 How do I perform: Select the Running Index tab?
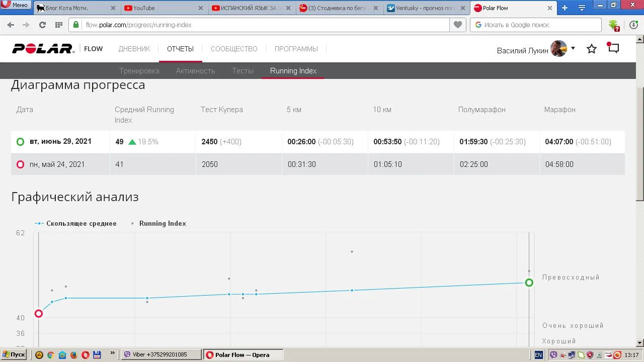click(293, 71)
